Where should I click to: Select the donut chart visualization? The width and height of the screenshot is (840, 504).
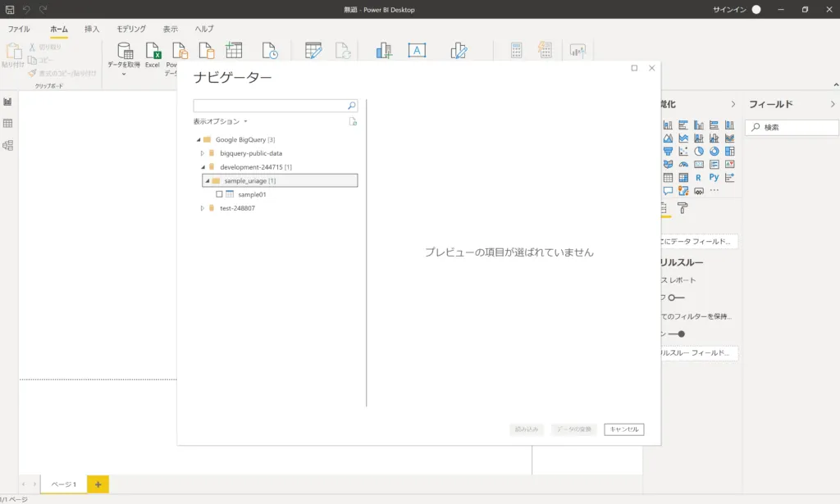pyautogui.click(x=714, y=152)
